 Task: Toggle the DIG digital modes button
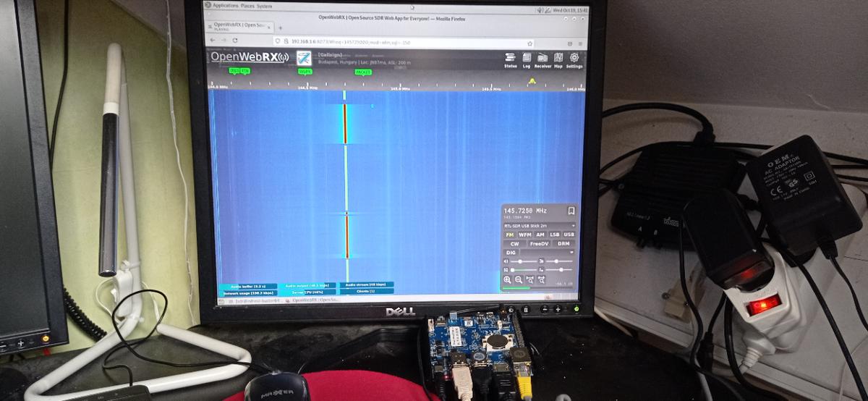pyautogui.click(x=511, y=253)
